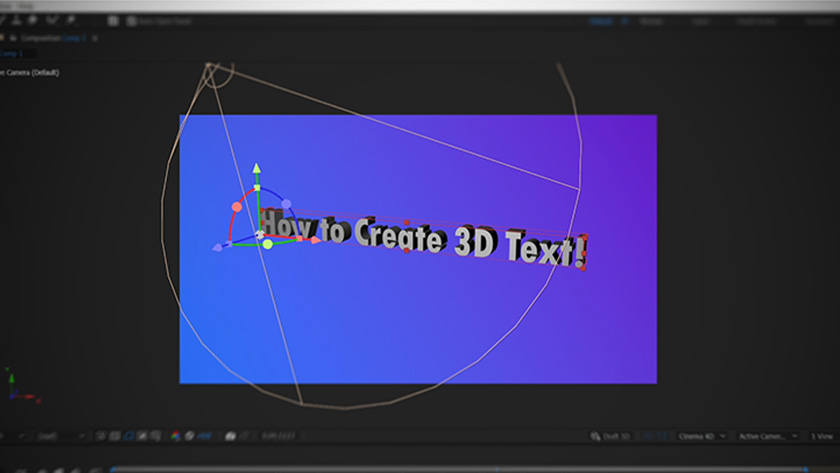Open the Cinema 4D renderer dropdown
The image size is (840, 473).
click(701, 436)
